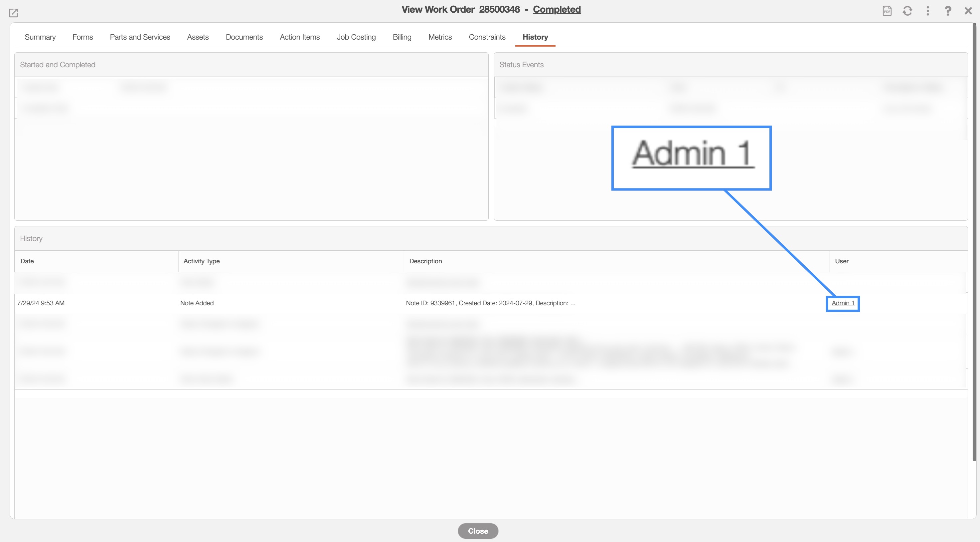Go to Parts and Services tab
This screenshot has width=980, height=542.
pyautogui.click(x=140, y=37)
